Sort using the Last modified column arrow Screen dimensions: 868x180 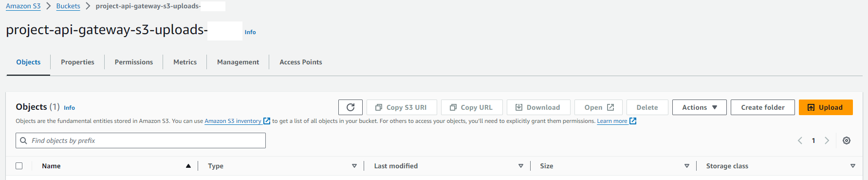pos(521,166)
